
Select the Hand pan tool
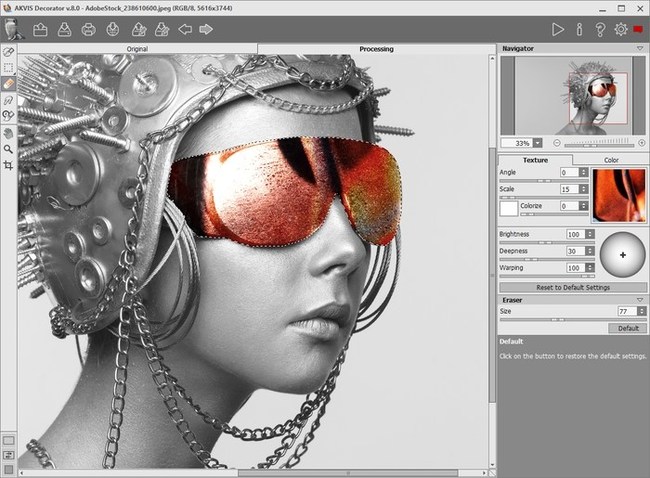click(x=8, y=133)
